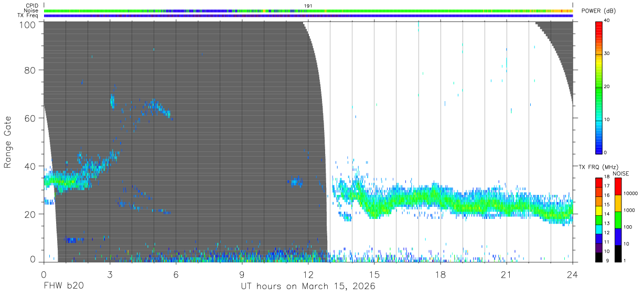
Task: Click the x-axis tick label 15
Action: pyautogui.click(x=374, y=274)
